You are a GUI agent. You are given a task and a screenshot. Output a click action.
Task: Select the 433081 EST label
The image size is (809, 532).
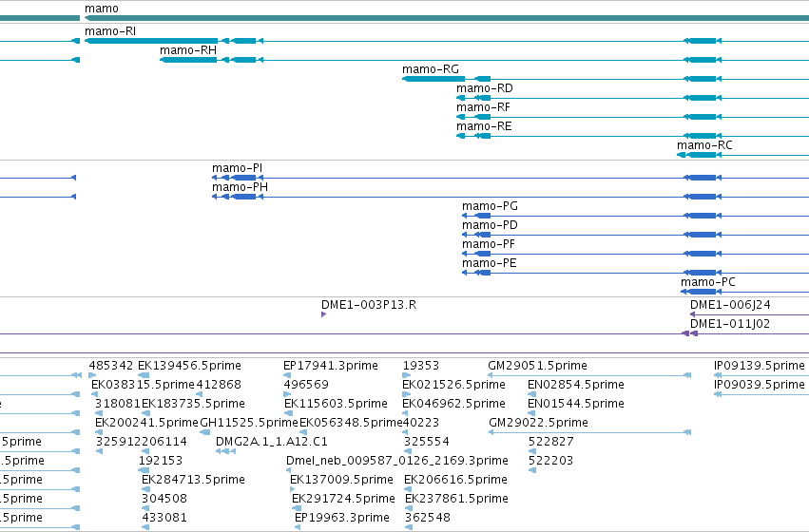coord(164,518)
